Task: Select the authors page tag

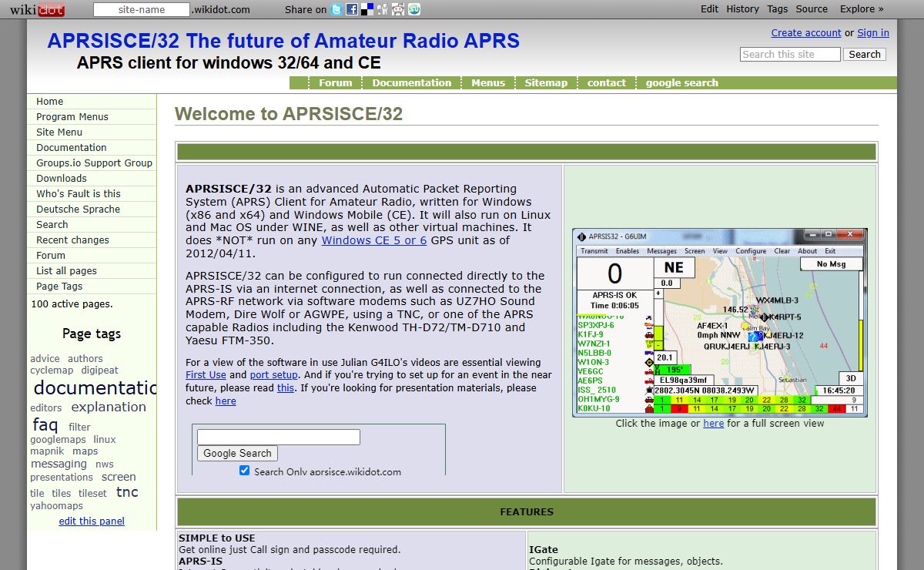Action: click(x=85, y=359)
